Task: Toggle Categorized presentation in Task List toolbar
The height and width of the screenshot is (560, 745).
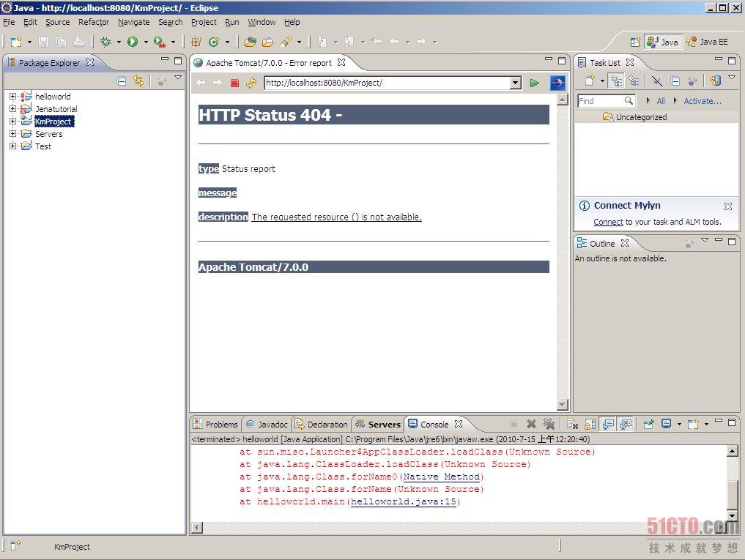Action: (616, 81)
